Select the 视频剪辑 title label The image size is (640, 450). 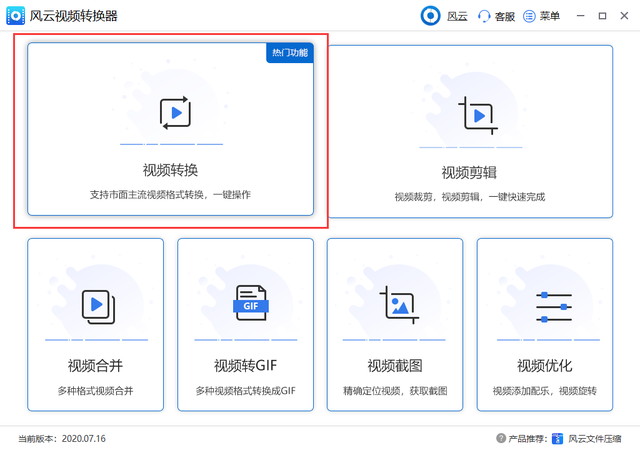point(470,172)
